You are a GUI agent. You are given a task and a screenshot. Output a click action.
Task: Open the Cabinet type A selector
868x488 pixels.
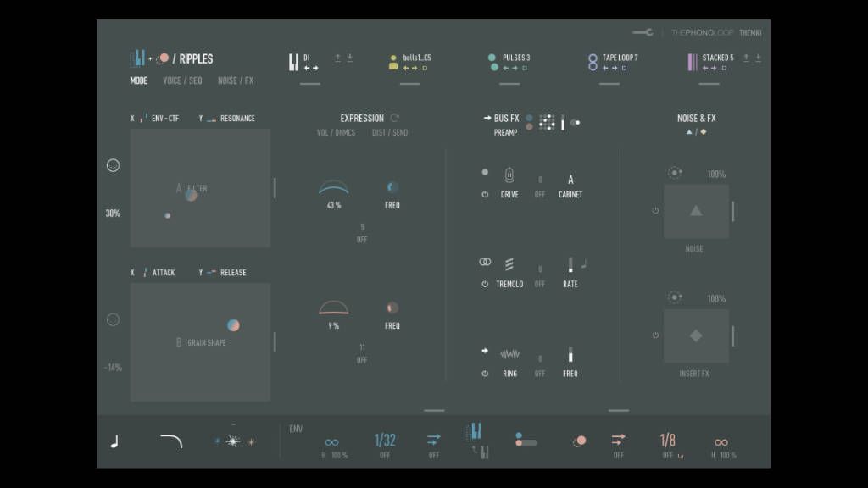click(570, 180)
